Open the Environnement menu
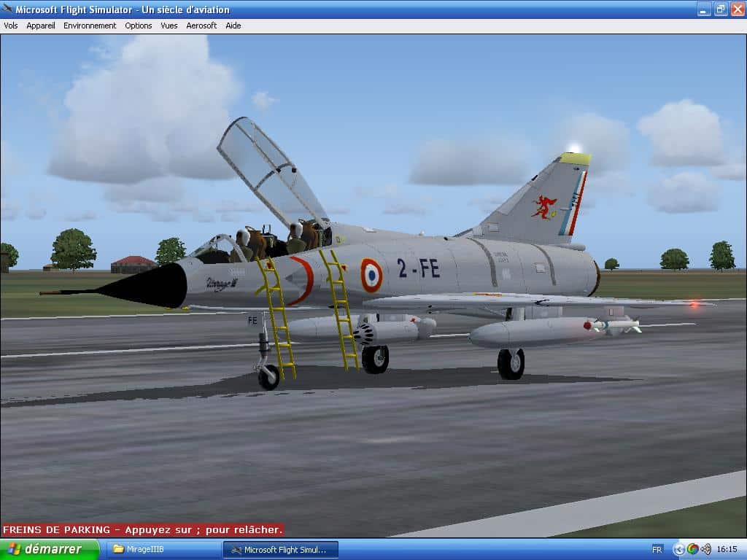The image size is (747, 560). pyautogui.click(x=90, y=26)
